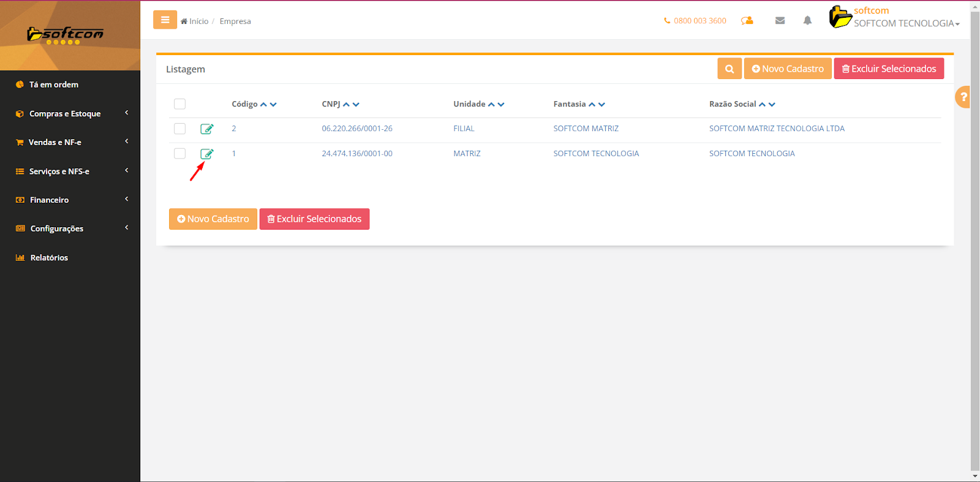The height and width of the screenshot is (482, 980).
Task: Click the support chat icon in header
Action: point(747,21)
